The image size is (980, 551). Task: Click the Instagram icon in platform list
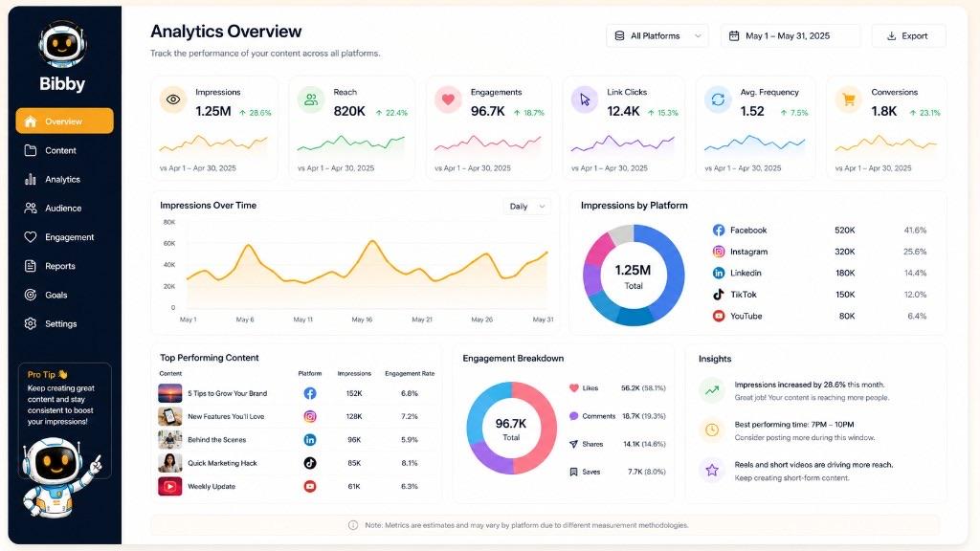(x=719, y=252)
